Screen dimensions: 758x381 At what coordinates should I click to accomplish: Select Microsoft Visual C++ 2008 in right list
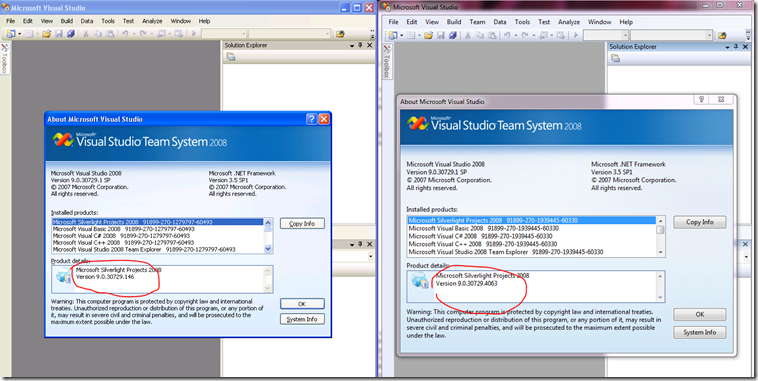coord(482,244)
